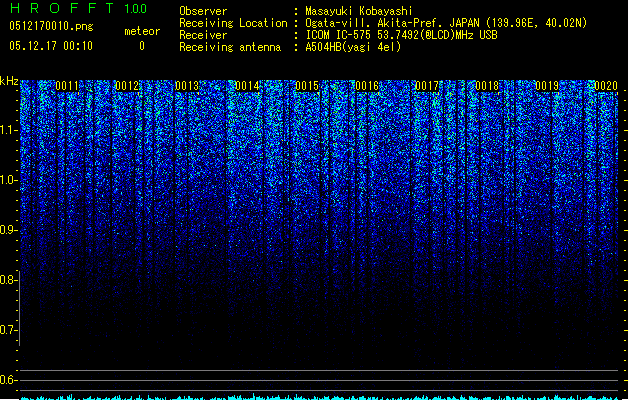Image resolution: width=629 pixels, height=400 pixels.
Task: Click the cyan signal level trace at bottom
Action: [319, 397]
